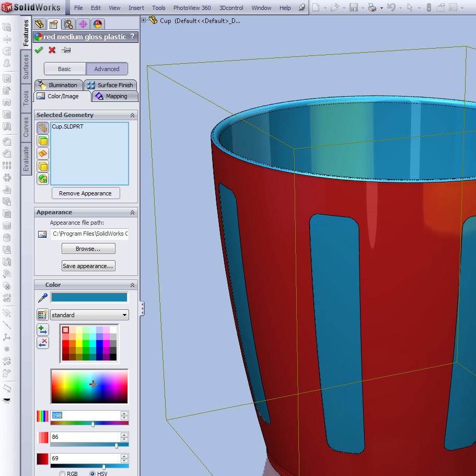Select part filter icon beside Cup.SLDPRT
Screen dimensions: 476x476
(x=43, y=128)
